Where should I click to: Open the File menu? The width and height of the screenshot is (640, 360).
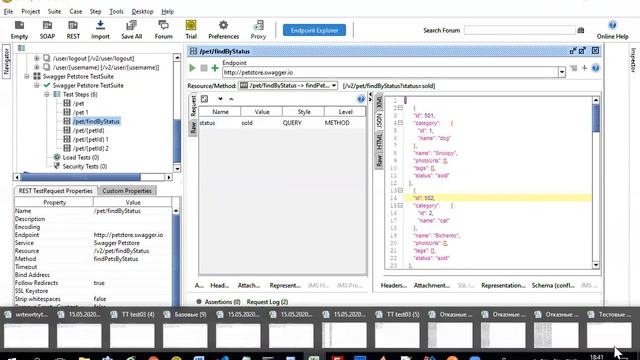pyautogui.click(x=8, y=11)
